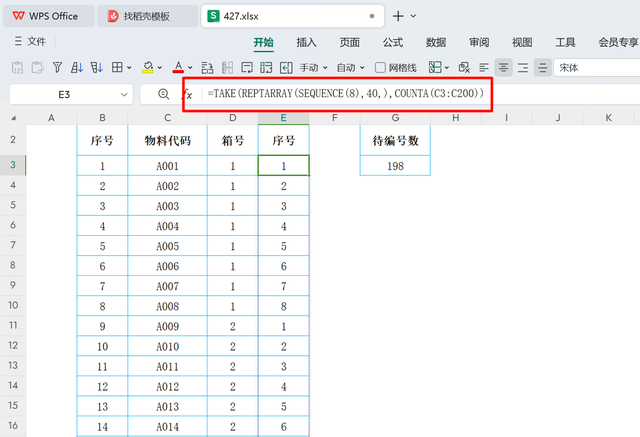Select the 物料代码 header cell
This screenshot has width=640, height=437.
point(167,140)
